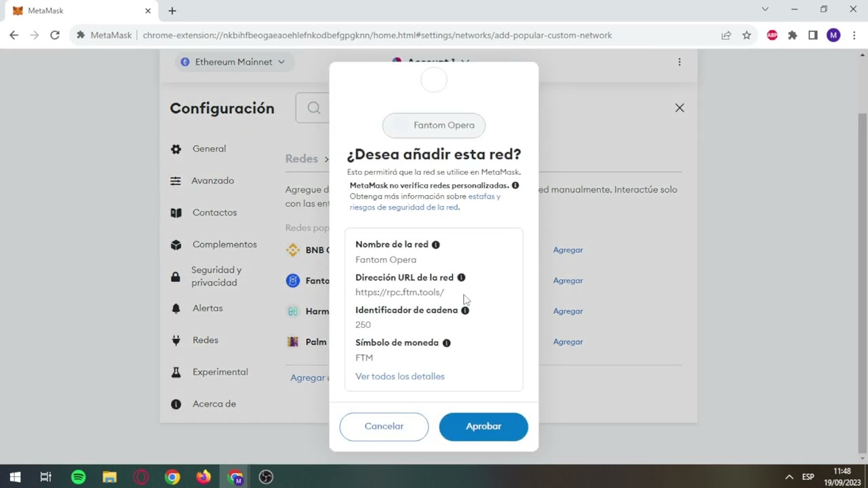The width and height of the screenshot is (868, 488).
Task: Open Spotify from taskbar
Action: (x=79, y=477)
